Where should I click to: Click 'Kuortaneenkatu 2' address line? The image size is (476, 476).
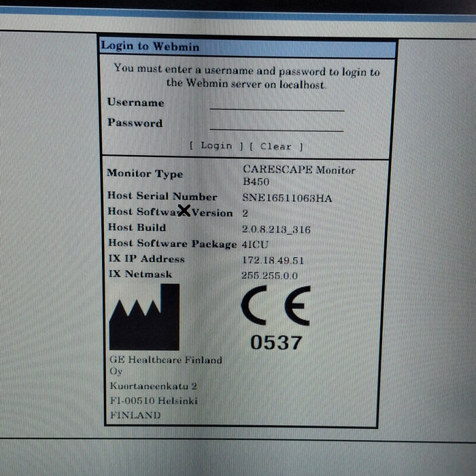(153, 386)
